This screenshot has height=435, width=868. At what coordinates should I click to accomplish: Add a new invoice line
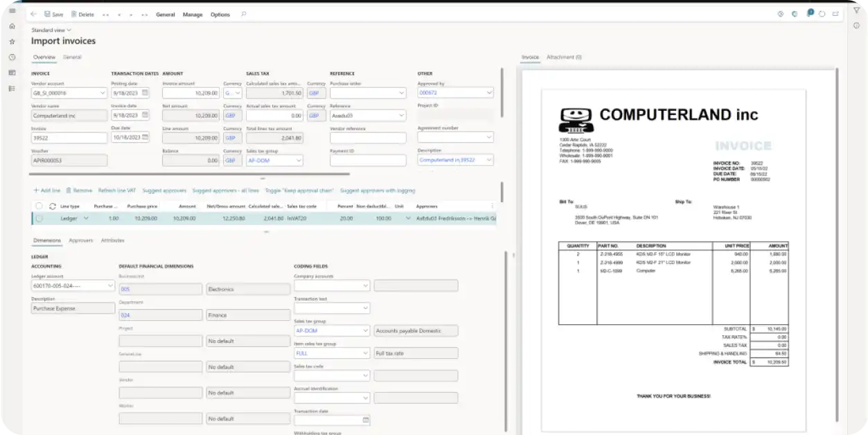pyautogui.click(x=47, y=190)
